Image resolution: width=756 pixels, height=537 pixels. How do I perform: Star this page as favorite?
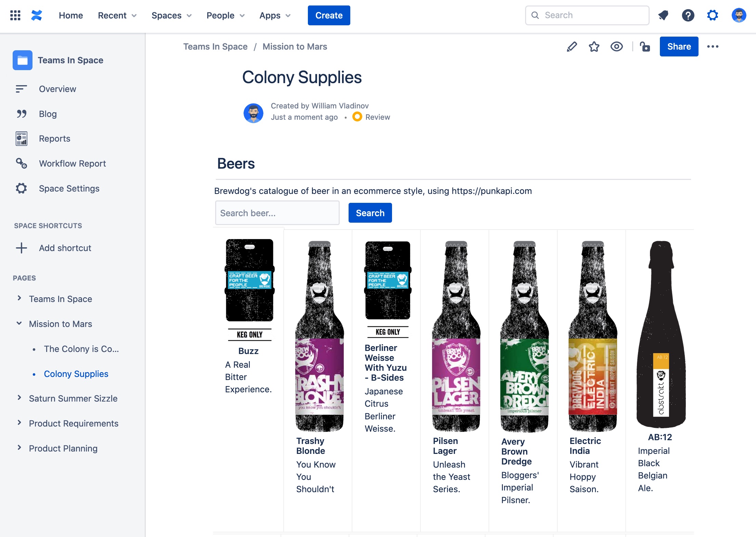[594, 47]
